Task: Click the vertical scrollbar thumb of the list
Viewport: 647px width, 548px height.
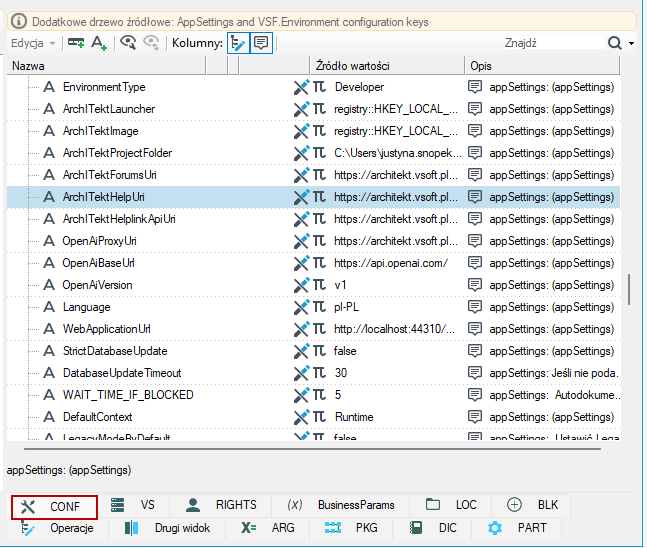Action: [629, 290]
